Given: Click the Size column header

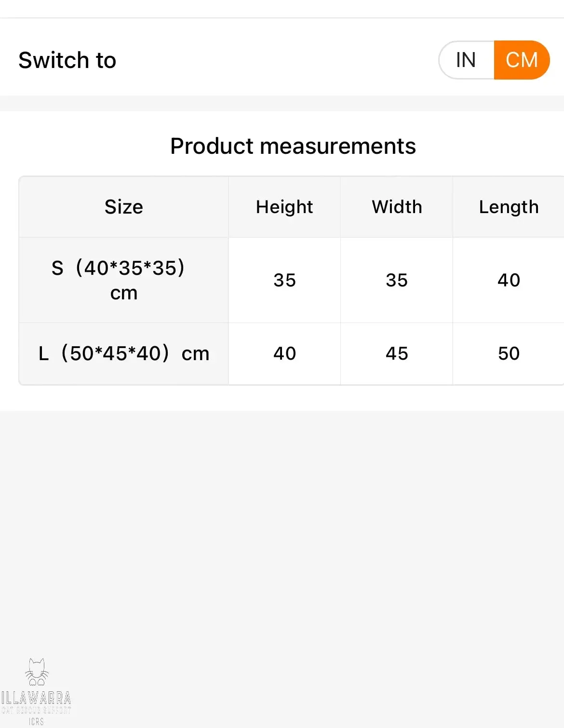Looking at the screenshot, I should click(x=124, y=207).
